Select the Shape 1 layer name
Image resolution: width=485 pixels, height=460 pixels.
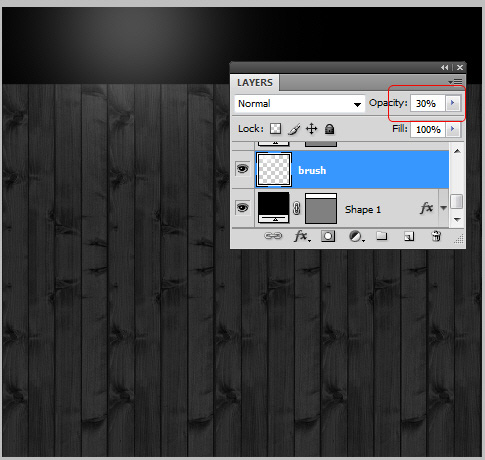(x=363, y=209)
